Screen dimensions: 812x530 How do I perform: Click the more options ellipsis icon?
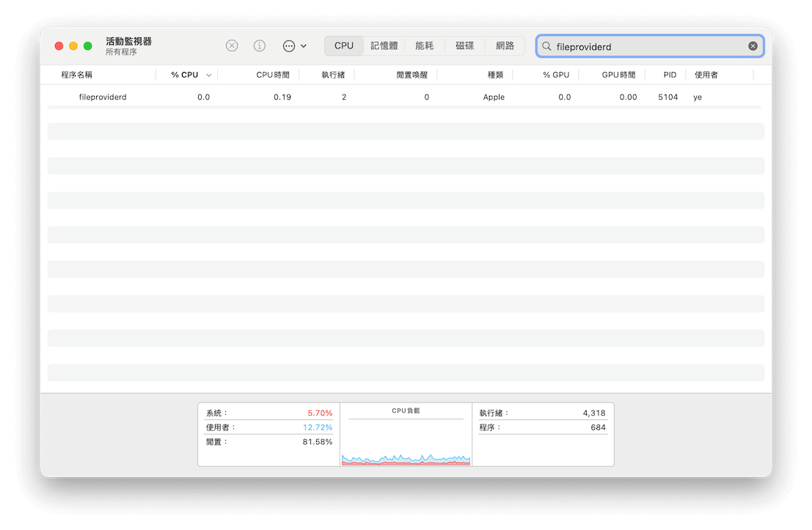point(289,46)
